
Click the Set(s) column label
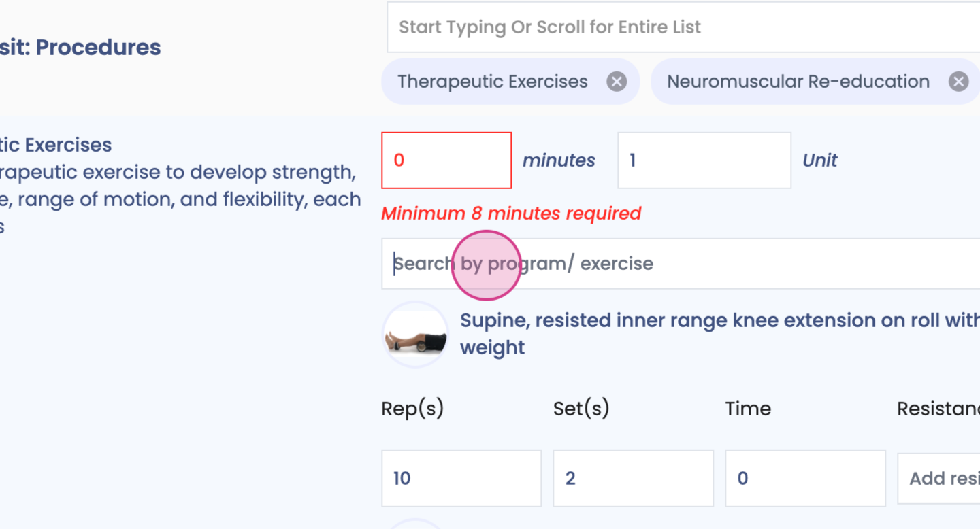tap(581, 409)
